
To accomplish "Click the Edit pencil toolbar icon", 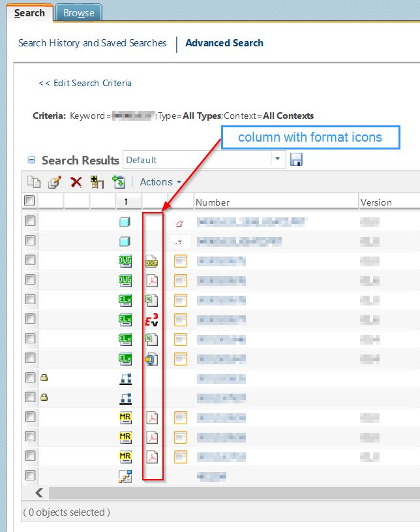I will click(55, 182).
